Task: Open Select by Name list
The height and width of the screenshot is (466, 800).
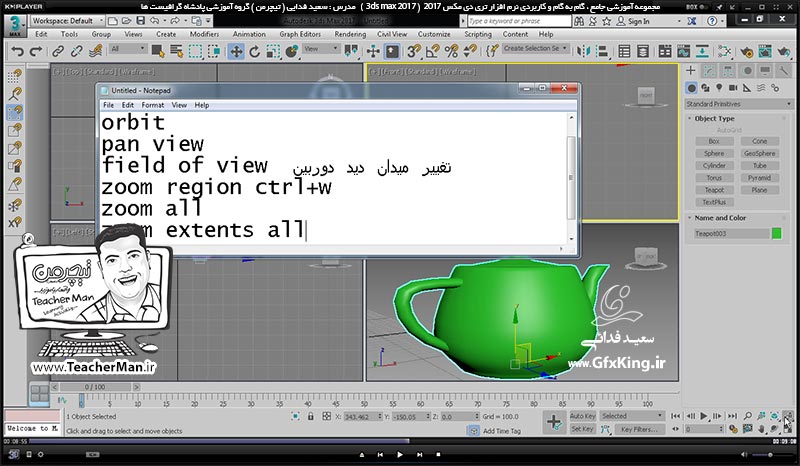Action: [x=177, y=51]
